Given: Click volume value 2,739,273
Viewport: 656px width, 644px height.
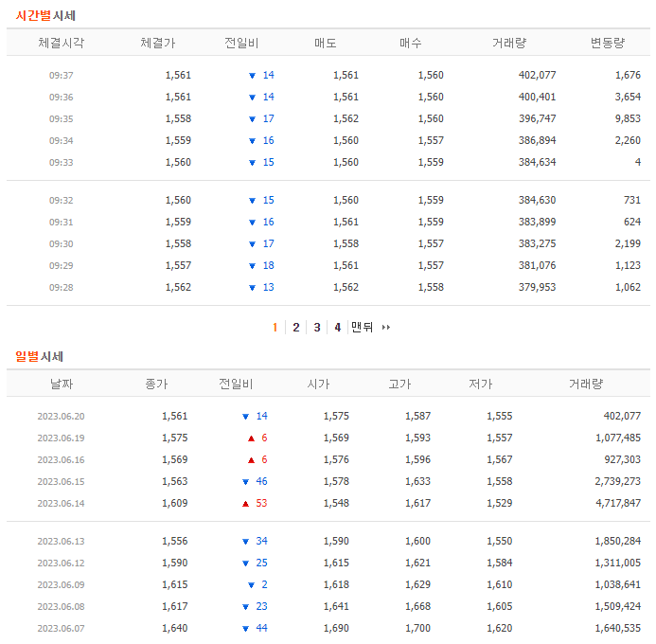Looking at the screenshot, I should pyautogui.click(x=618, y=481).
